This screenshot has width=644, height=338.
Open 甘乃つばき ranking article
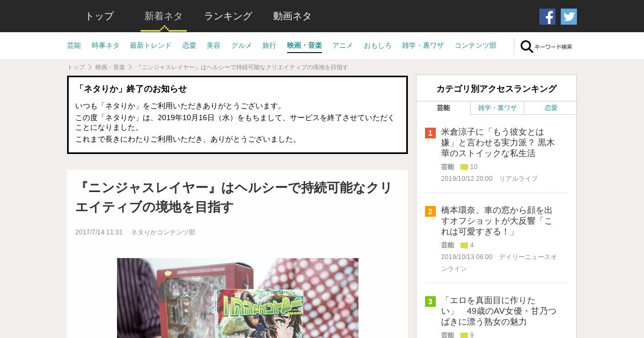(x=498, y=311)
